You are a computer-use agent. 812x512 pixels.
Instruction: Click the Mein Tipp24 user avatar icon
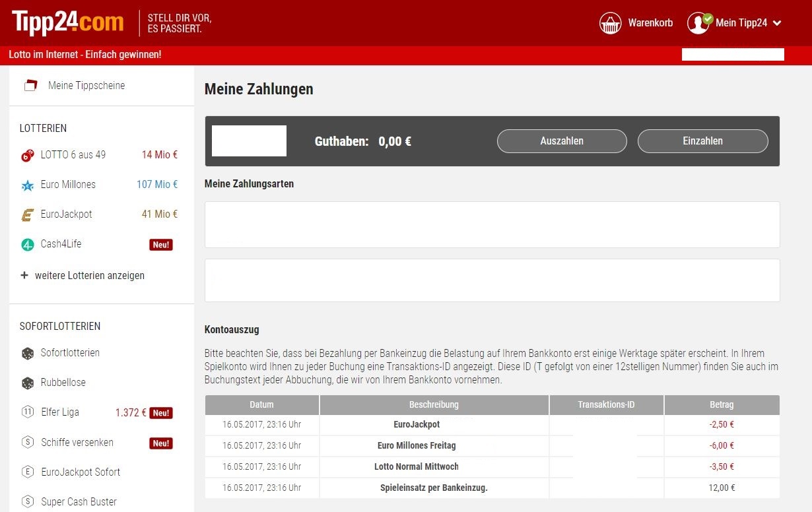698,23
